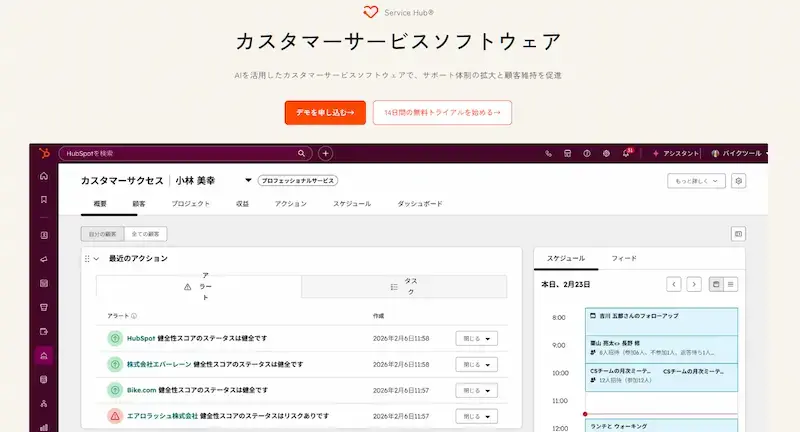This screenshot has width=800, height=432.
Task: Open the phone calling icon
Action: [548, 153]
